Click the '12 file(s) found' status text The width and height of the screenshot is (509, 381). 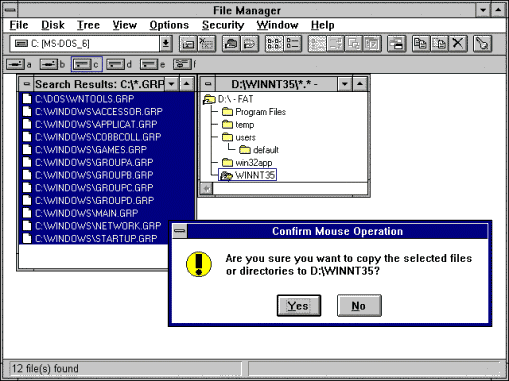click(45, 368)
